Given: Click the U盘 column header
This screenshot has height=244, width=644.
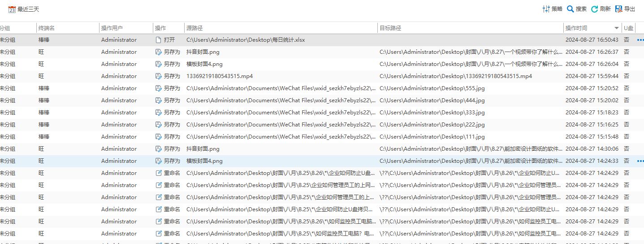Looking at the screenshot, I should 628,28.
